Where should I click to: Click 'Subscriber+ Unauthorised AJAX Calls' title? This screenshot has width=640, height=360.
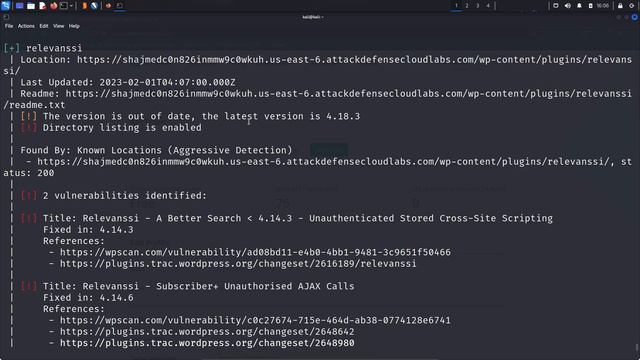[199, 286]
